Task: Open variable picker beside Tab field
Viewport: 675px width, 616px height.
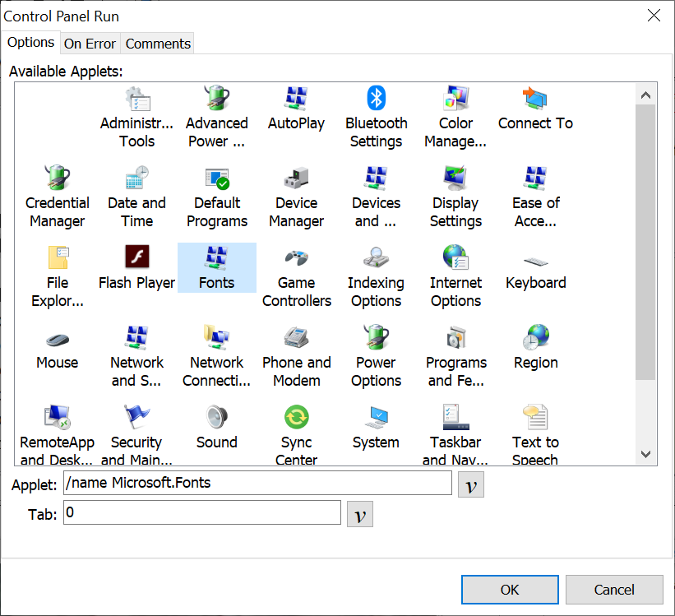Action: [359, 515]
